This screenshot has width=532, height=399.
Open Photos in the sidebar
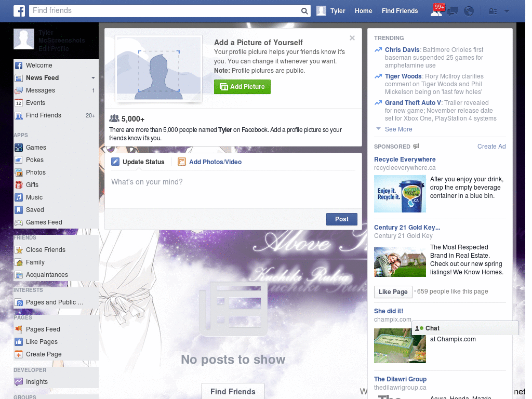[56, 172]
